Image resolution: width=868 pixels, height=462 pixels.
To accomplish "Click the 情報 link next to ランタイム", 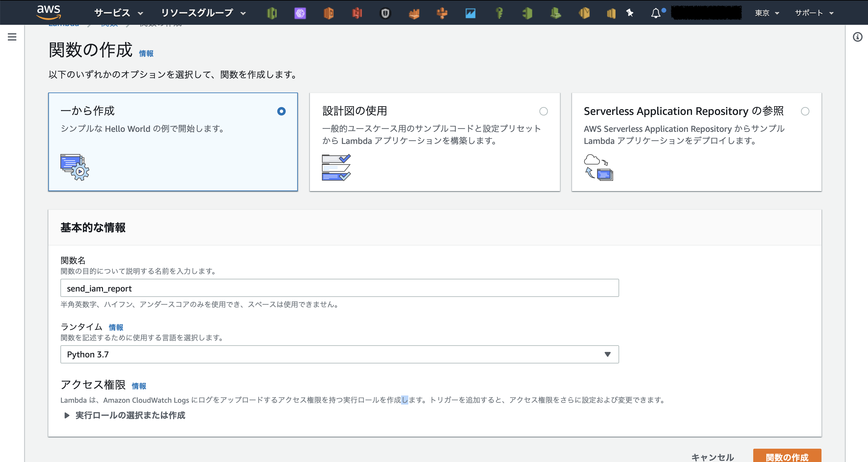I will (x=116, y=327).
